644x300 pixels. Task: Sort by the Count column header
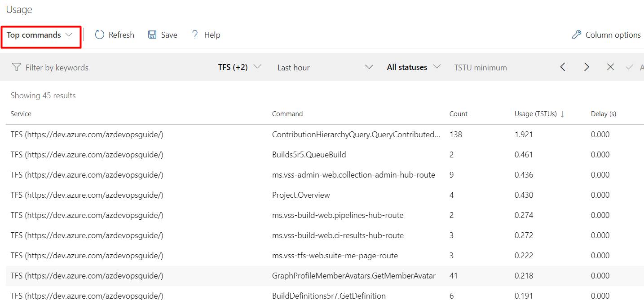[459, 114]
